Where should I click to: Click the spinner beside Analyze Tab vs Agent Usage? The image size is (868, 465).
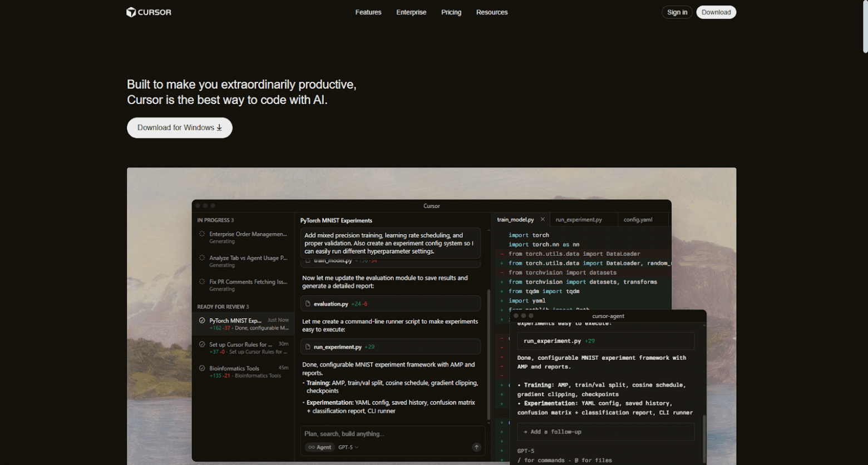click(x=201, y=258)
